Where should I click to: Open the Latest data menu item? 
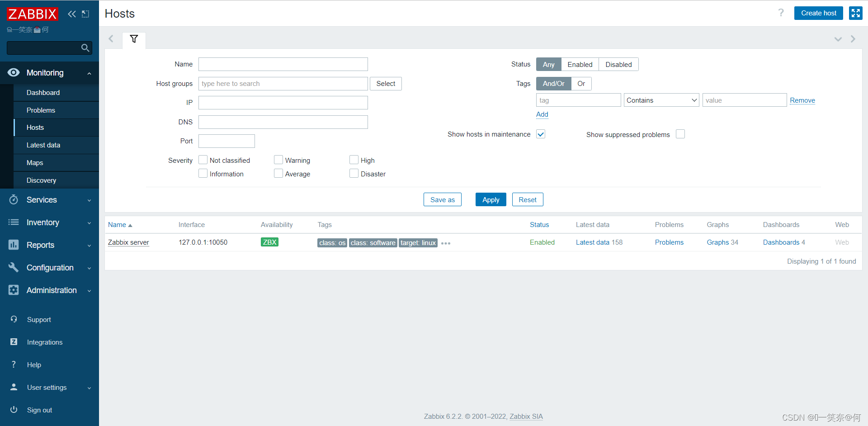(57, 145)
